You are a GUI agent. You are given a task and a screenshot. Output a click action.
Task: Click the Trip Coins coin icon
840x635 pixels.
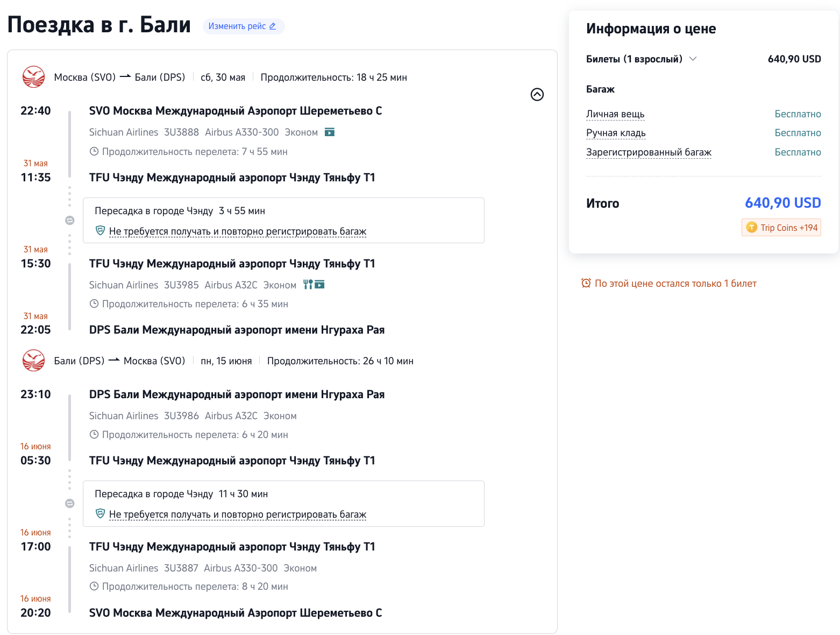coord(751,228)
